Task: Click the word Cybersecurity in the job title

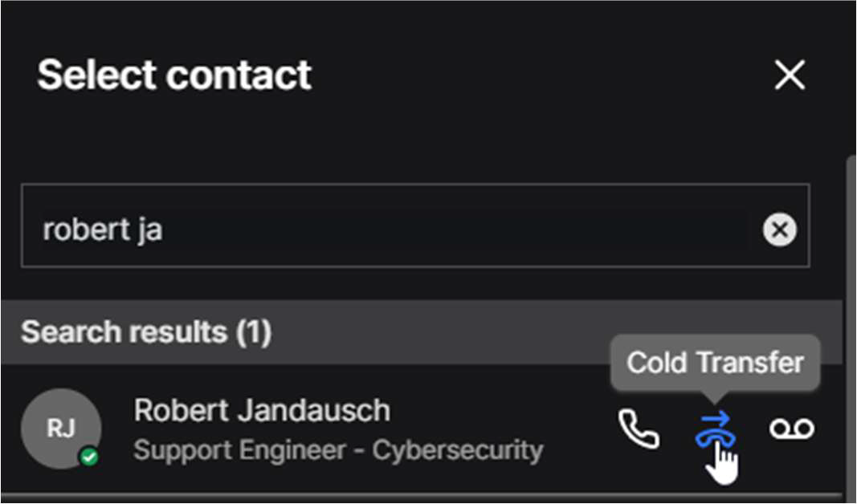Action: [x=458, y=450]
